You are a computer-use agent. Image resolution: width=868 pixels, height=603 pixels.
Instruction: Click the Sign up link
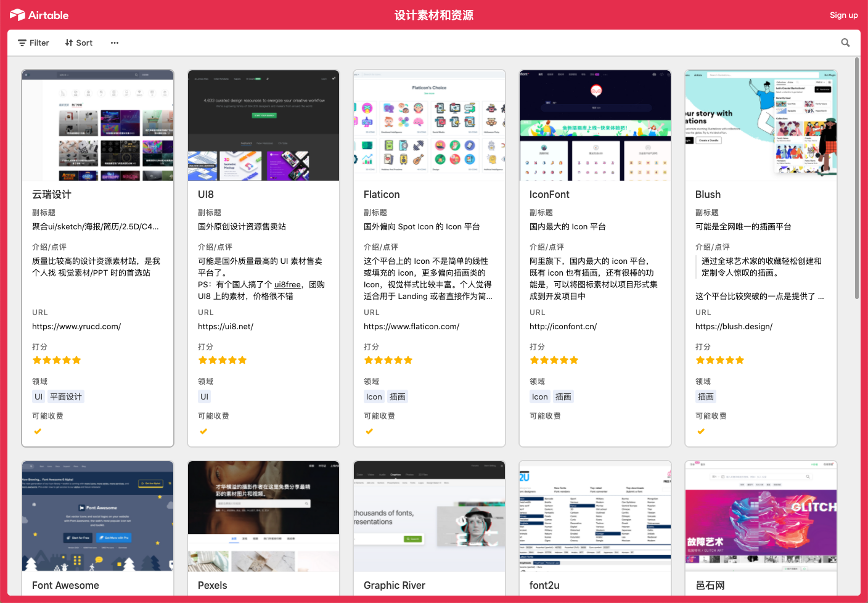(843, 15)
